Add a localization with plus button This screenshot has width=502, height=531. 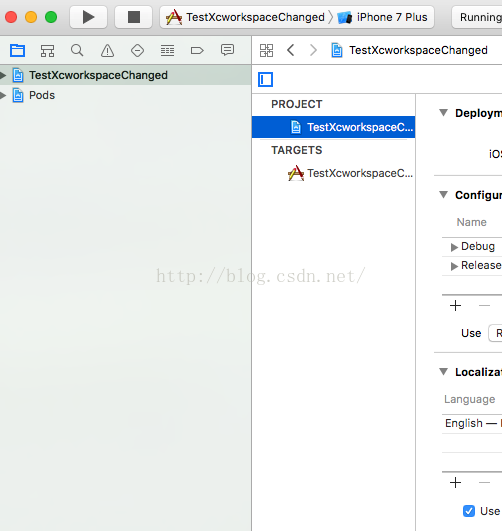456,482
